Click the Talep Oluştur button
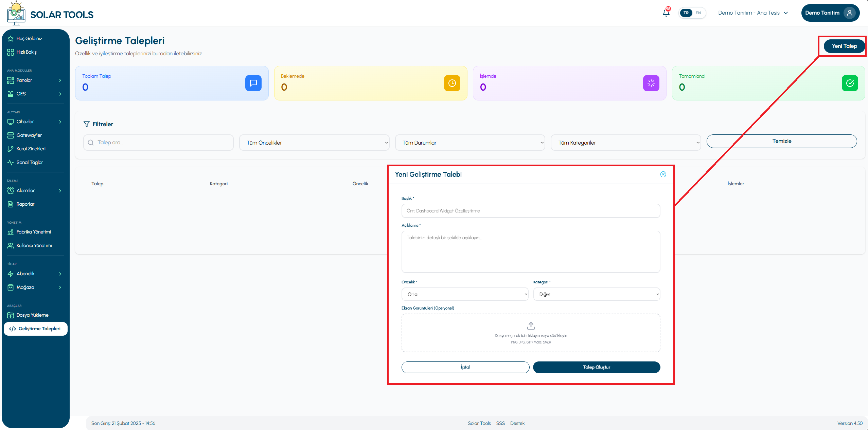The height and width of the screenshot is (430, 868). point(597,367)
